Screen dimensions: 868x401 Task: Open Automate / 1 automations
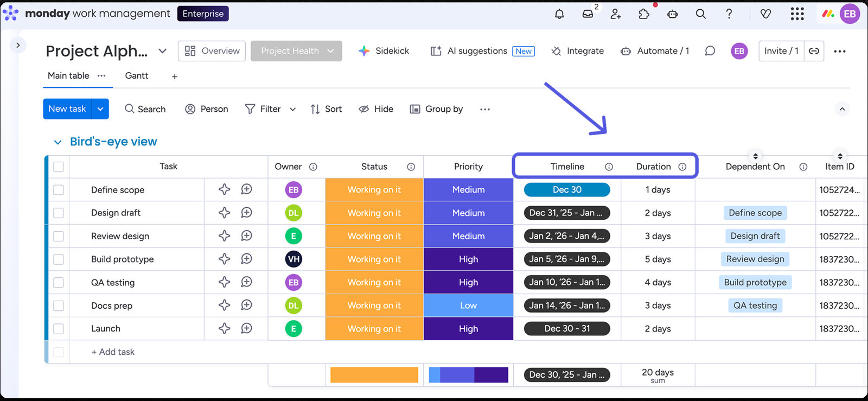(x=655, y=51)
